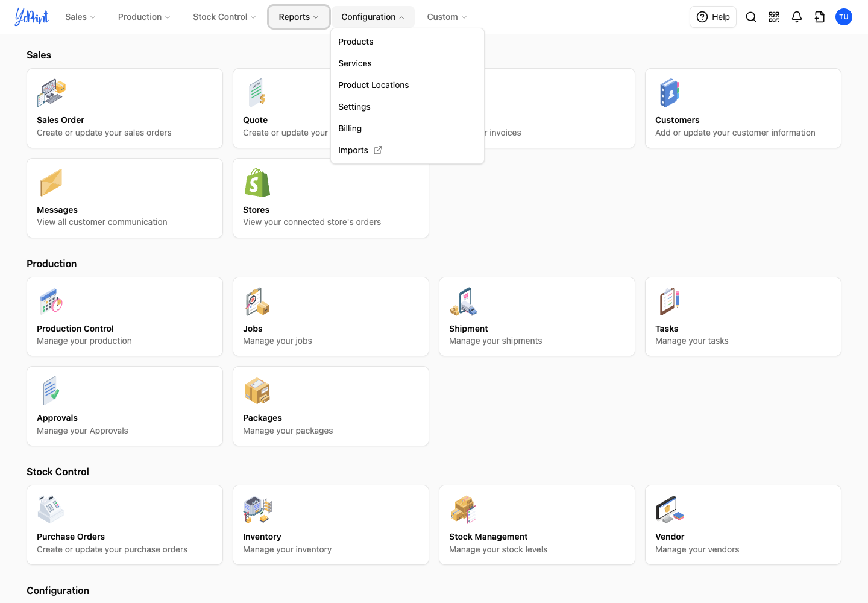Select Services from Configuration menu
Screen dimensions: 868x603
click(407, 63)
